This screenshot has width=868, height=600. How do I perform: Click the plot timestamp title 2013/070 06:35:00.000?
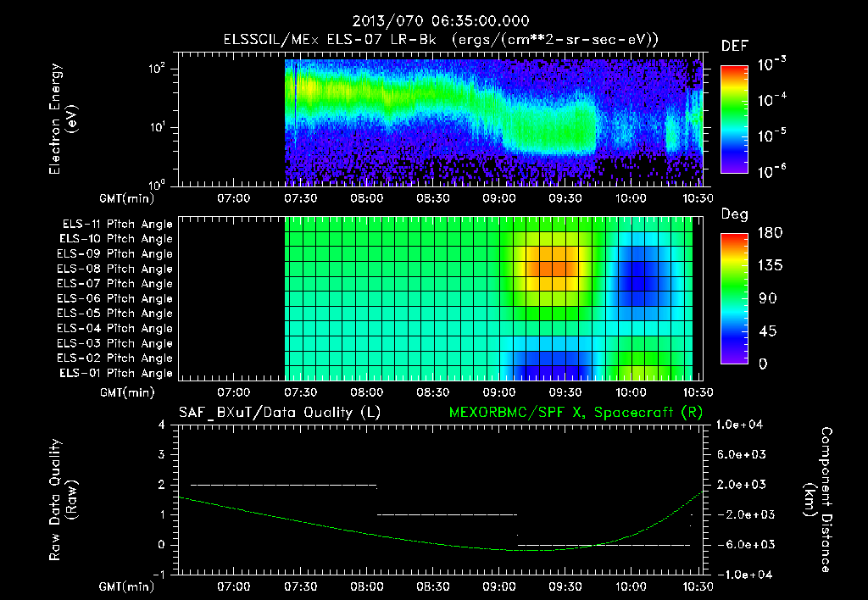(x=441, y=21)
